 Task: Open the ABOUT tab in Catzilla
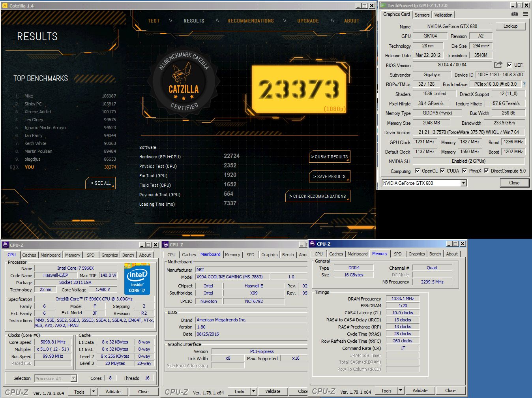point(352,21)
